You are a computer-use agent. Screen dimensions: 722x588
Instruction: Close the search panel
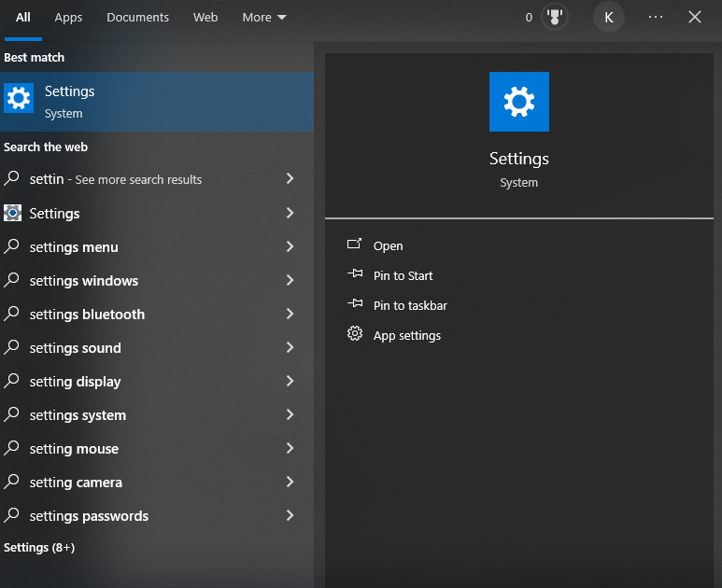(x=695, y=18)
